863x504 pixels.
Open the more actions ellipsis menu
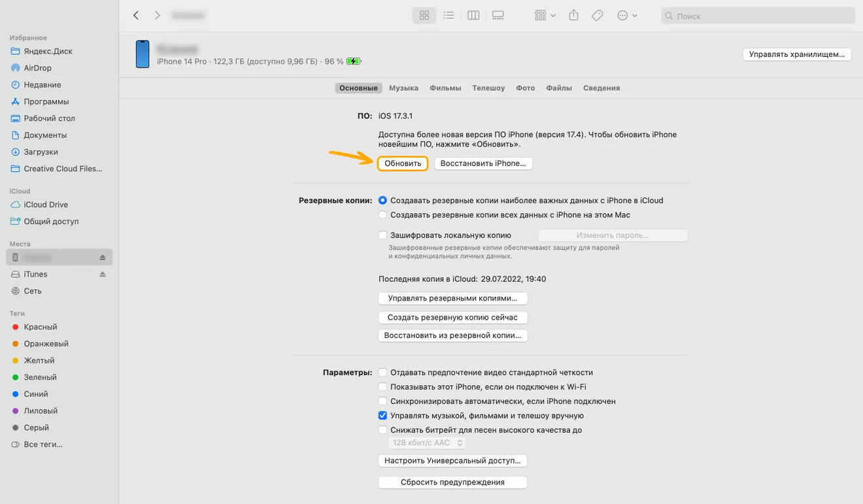(627, 15)
